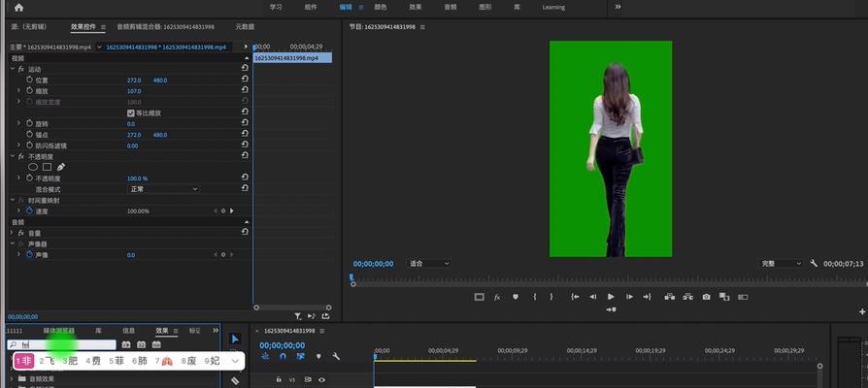This screenshot has width=868, height=388.
Task: Go to In point
Action: coord(575,297)
